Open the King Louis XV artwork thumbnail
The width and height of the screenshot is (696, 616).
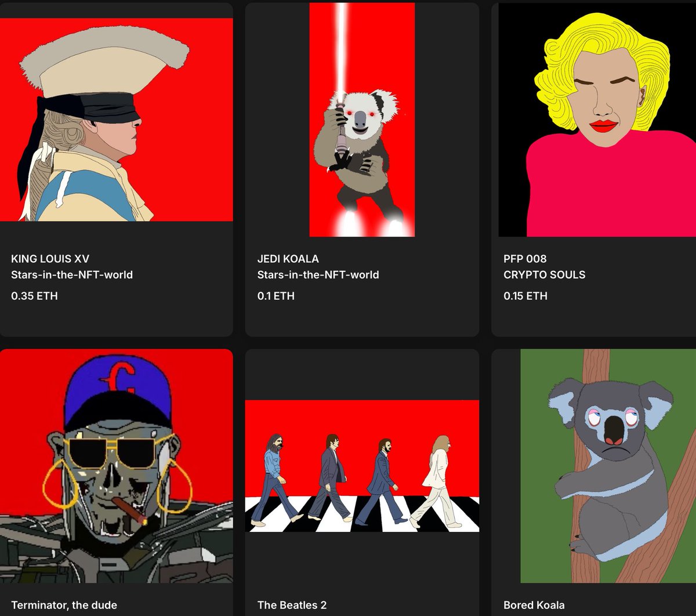pyautogui.click(x=116, y=119)
